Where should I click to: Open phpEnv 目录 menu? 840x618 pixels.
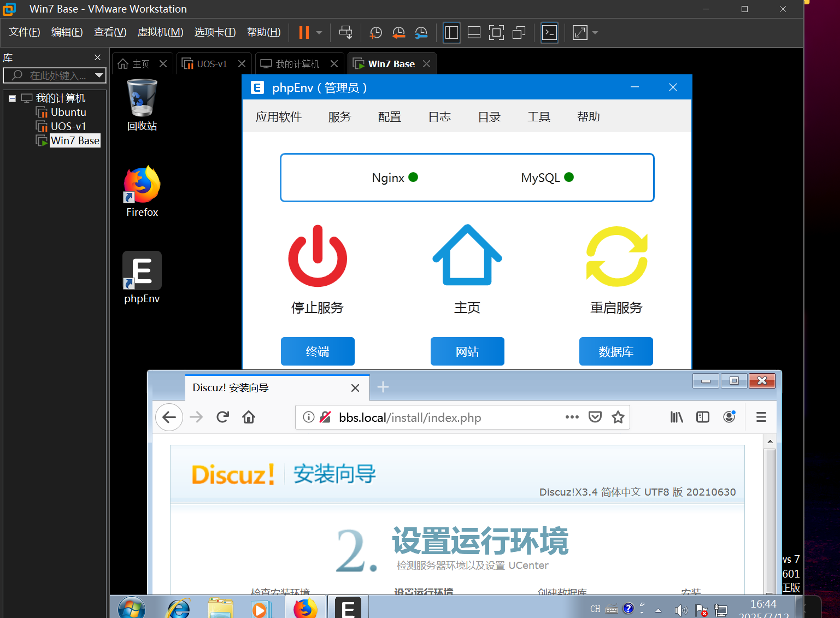point(489,117)
